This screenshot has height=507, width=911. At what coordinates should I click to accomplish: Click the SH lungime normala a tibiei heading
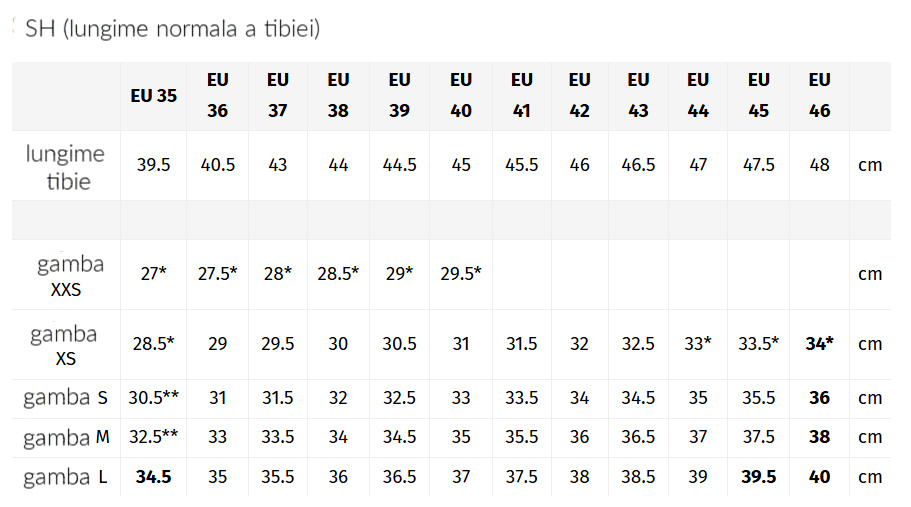click(x=173, y=28)
